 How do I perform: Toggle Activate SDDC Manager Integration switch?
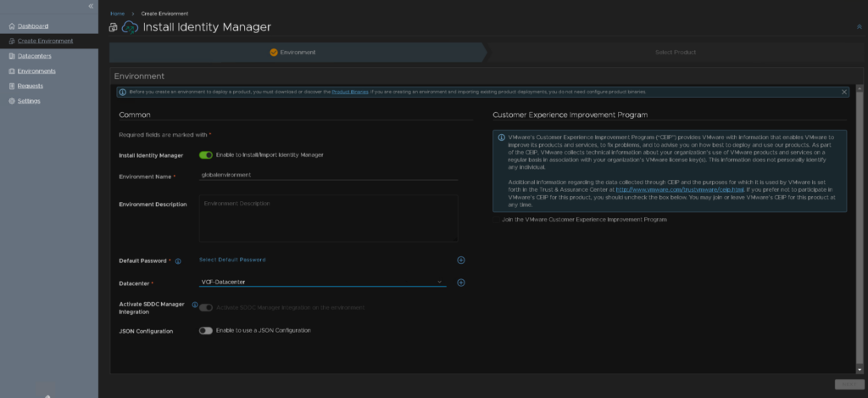pos(206,308)
